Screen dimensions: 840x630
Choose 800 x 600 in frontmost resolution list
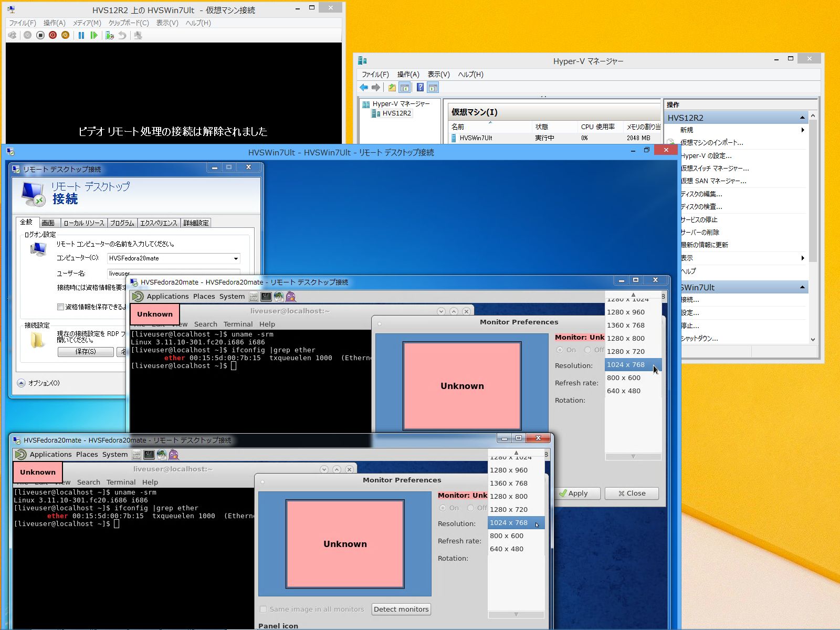click(x=516, y=536)
